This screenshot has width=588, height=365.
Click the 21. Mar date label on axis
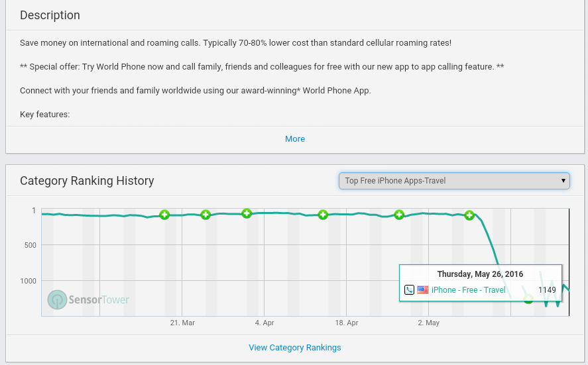(182, 323)
